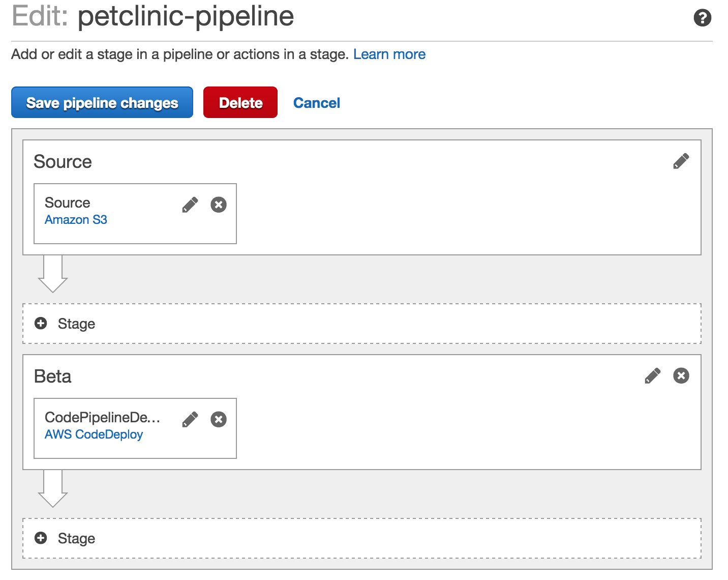Click the petclinic-pipeline title

(x=186, y=16)
